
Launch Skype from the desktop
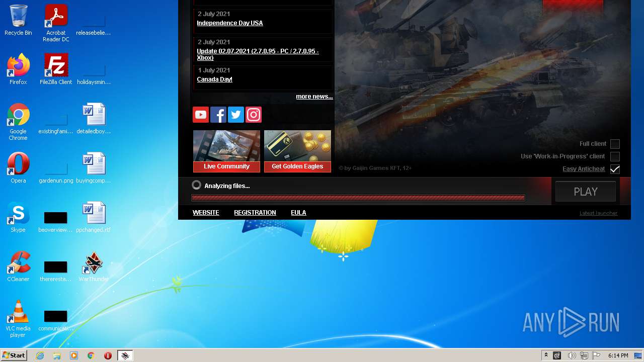pos(18,218)
